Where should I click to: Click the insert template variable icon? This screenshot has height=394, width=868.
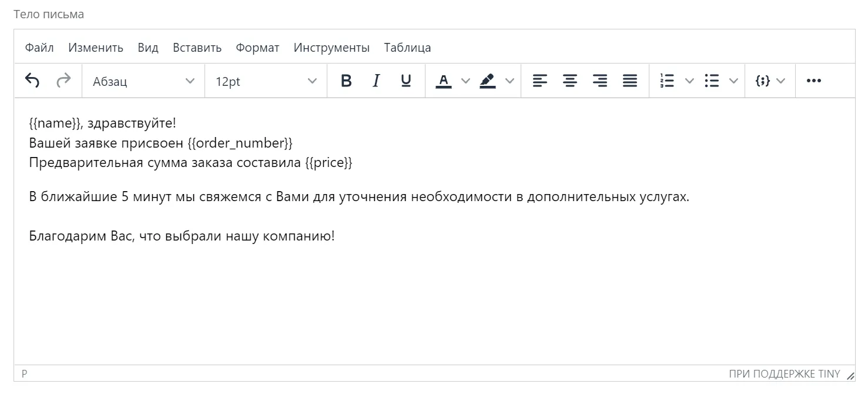click(x=762, y=81)
